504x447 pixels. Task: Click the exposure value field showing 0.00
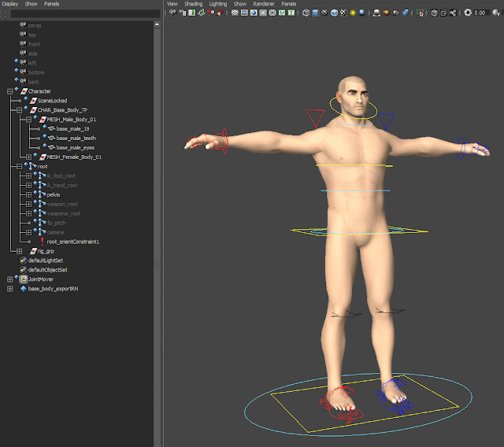click(481, 13)
